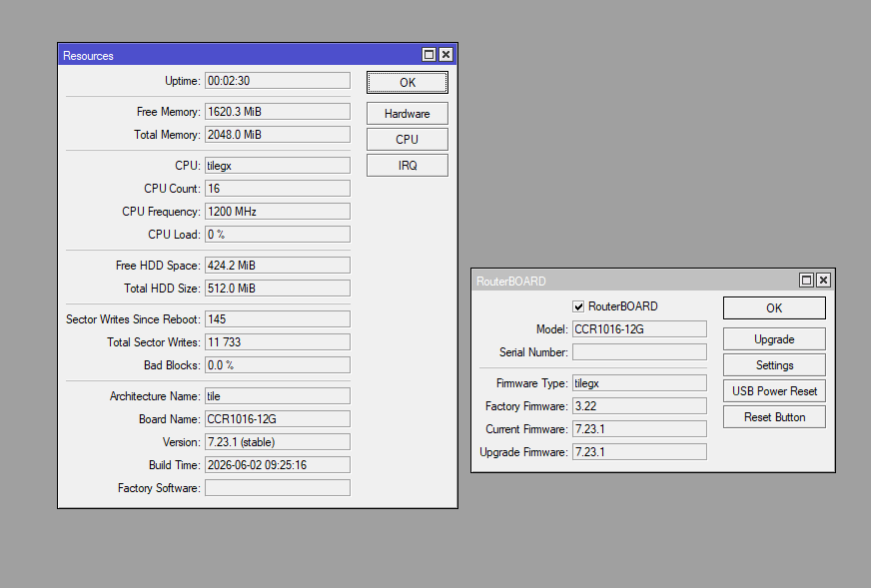Screen dimensions: 871x588
Task: Click the CPU Count field showing 16
Action: (278, 189)
